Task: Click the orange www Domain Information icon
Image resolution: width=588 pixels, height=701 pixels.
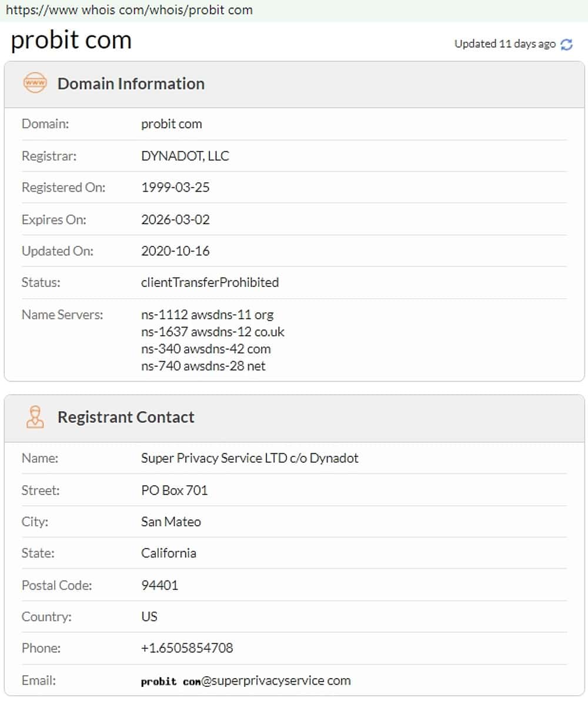Action: [x=35, y=84]
